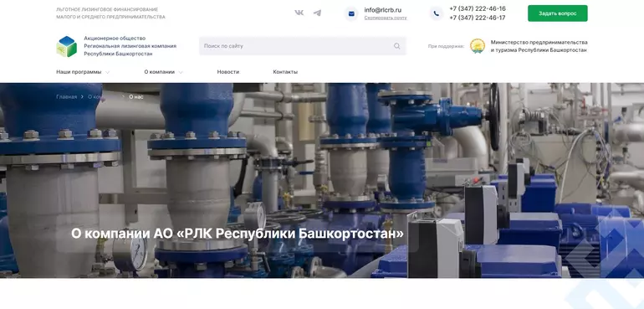Click the О нас breadcrumb
The width and height of the screenshot is (644, 309).
click(136, 97)
